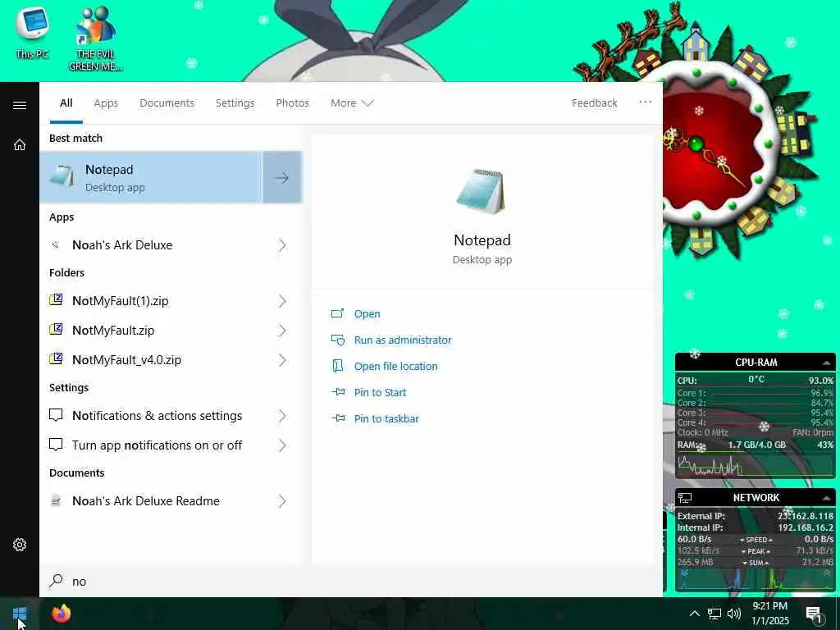
Task: Open the volume speaker tray icon
Action: (x=734, y=614)
